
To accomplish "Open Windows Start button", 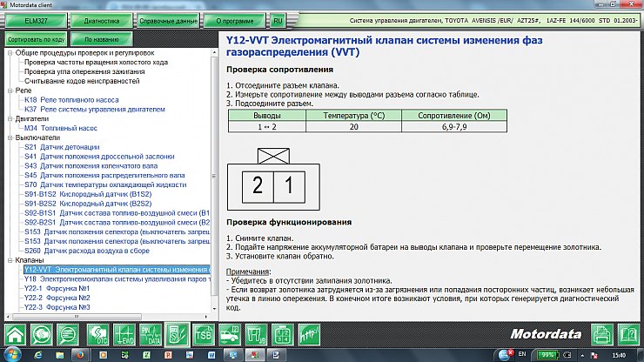I will (12, 354).
